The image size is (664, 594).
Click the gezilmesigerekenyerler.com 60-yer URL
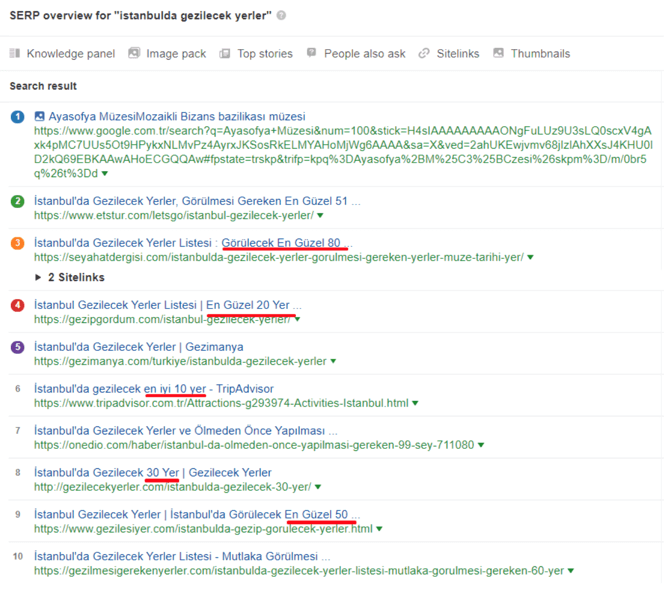(299, 571)
